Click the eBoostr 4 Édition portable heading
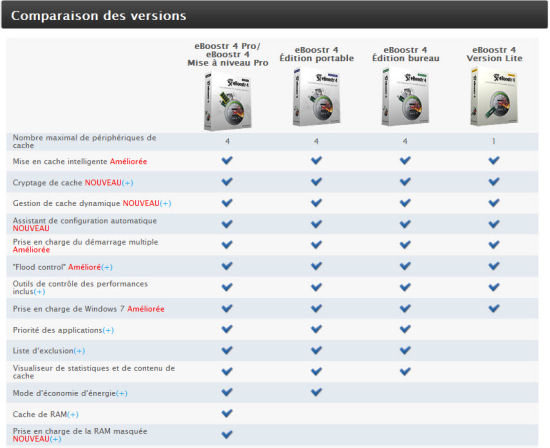Viewport: 550px width, 448px height. click(316, 54)
